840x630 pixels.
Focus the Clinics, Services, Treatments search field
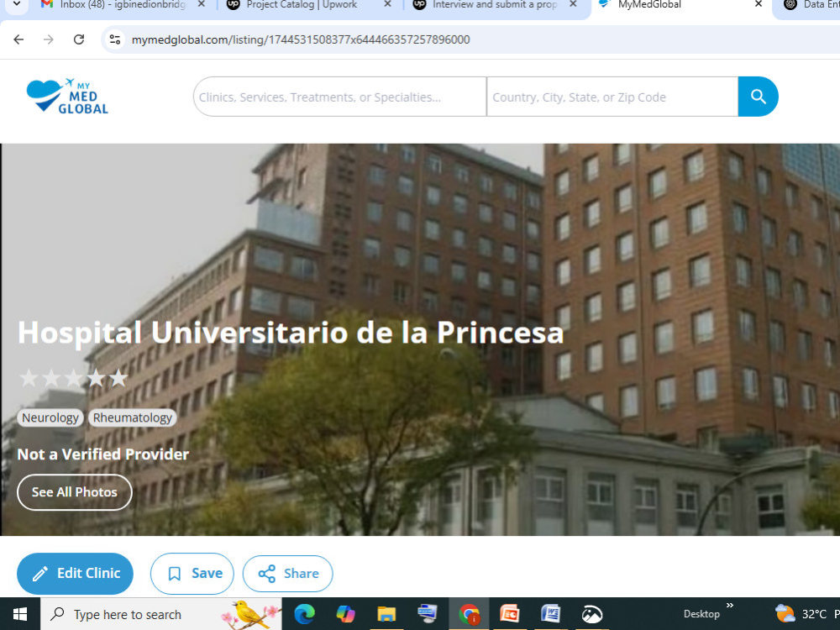(339, 97)
